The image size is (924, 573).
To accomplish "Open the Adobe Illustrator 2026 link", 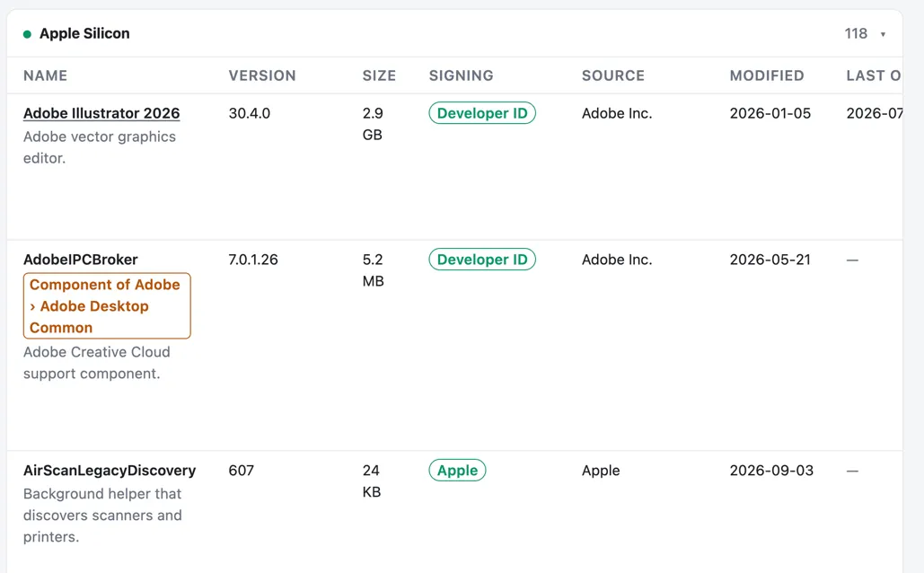I will (101, 113).
